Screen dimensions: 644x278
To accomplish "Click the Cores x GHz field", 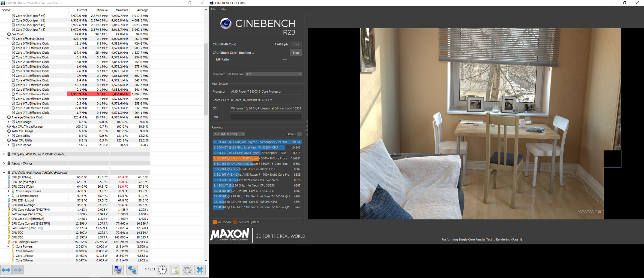I will (266, 100).
